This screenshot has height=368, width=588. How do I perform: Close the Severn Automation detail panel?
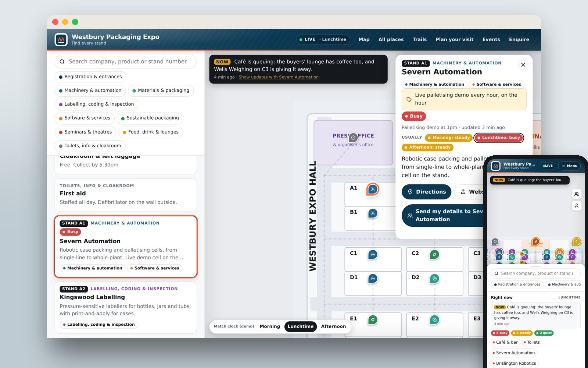pyautogui.click(x=523, y=65)
